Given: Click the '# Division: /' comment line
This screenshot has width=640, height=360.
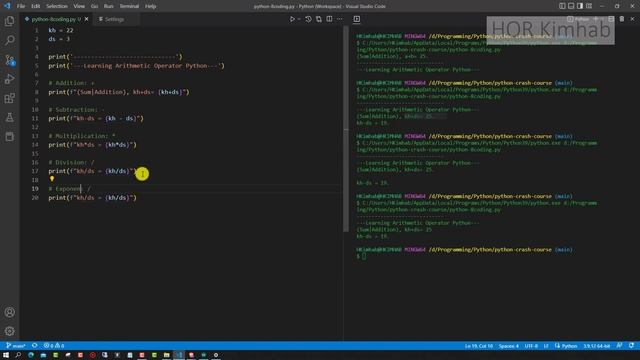Looking at the screenshot, I should tap(71, 162).
